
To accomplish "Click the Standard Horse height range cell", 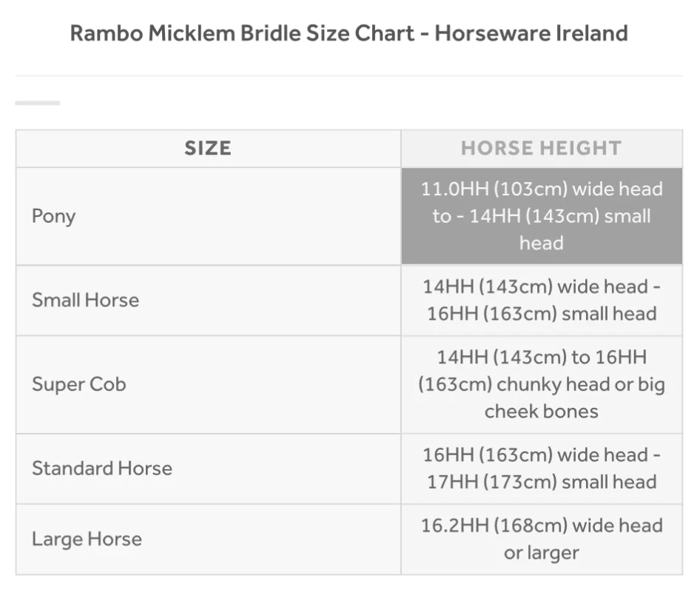I will [541, 468].
